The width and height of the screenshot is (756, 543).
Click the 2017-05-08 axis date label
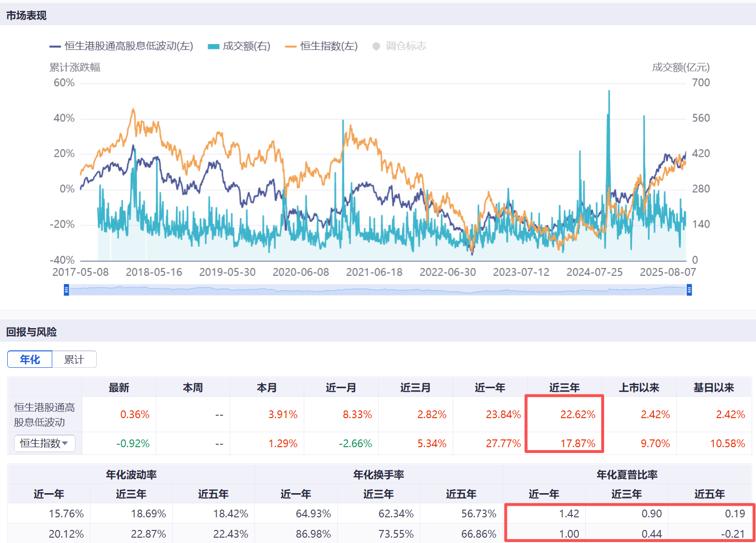click(x=80, y=272)
